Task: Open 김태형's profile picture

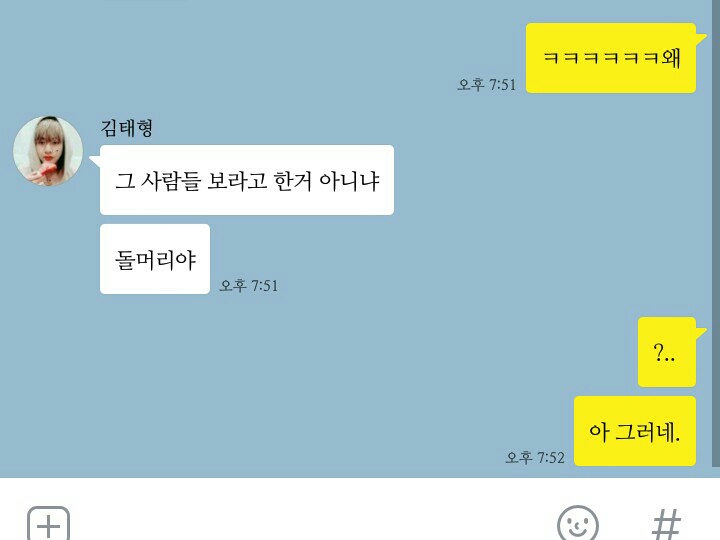Action: [x=48, y=151]
